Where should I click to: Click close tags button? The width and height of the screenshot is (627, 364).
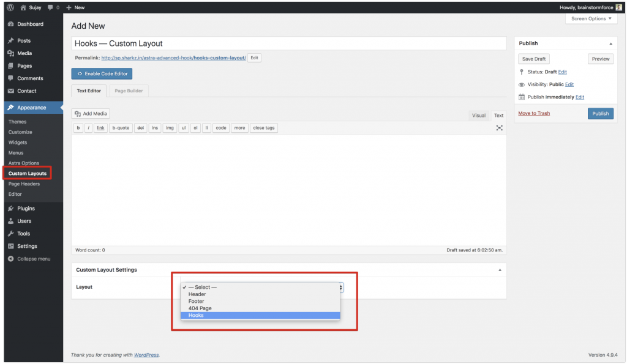tap(264, 128)
